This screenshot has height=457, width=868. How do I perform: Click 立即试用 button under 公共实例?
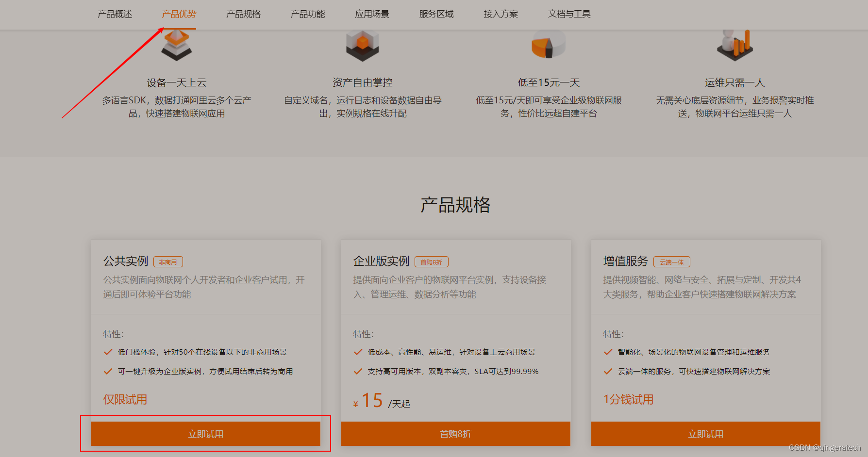click(206, 434)
